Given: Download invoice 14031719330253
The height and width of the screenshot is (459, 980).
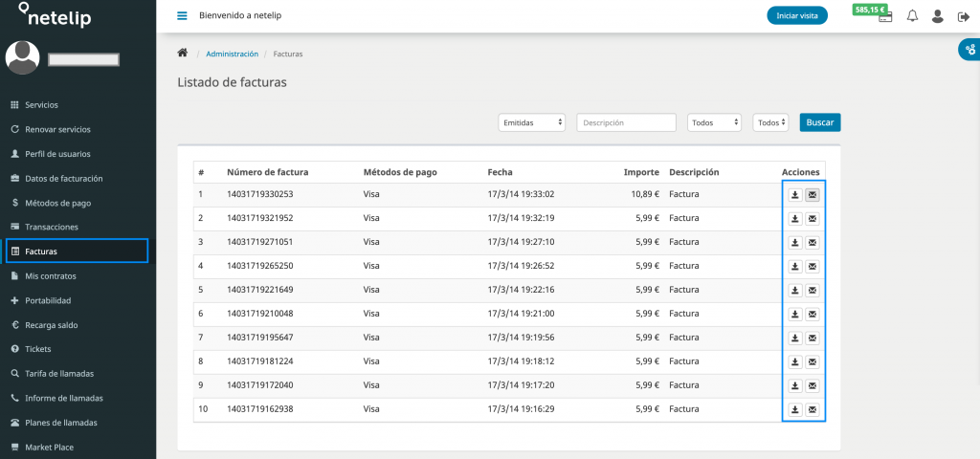Looking at the screenshot, I should (794, 195).
